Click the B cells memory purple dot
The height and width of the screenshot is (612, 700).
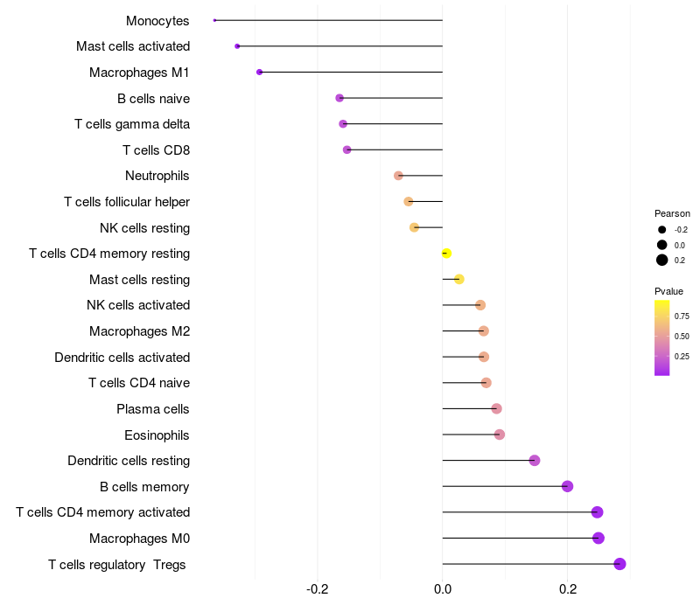click(x=567, y=486)
